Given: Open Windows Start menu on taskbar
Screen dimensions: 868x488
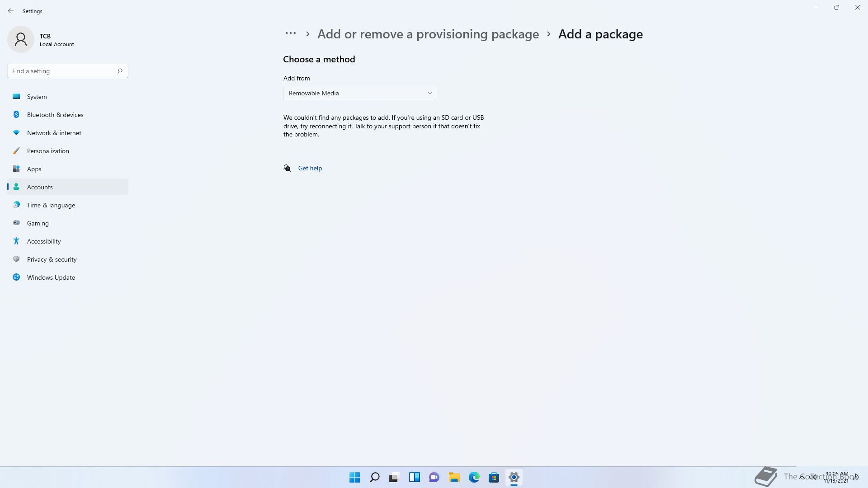Looking at the screenshot, I should click(x=355, y=477).
